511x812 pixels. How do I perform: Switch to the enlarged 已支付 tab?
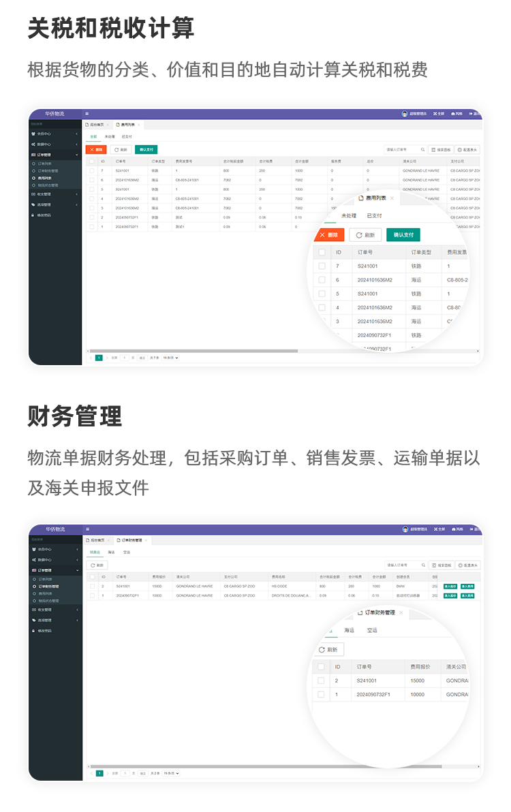tap(374, 215)
